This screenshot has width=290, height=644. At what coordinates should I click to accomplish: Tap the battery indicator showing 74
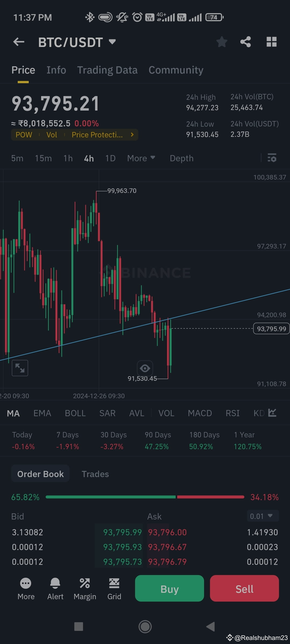pos(214,17)
